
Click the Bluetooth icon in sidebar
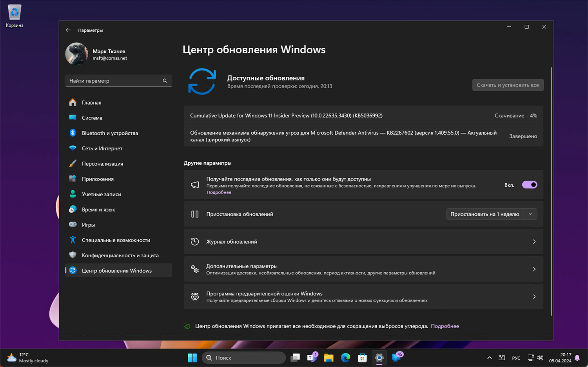(73, 133)
